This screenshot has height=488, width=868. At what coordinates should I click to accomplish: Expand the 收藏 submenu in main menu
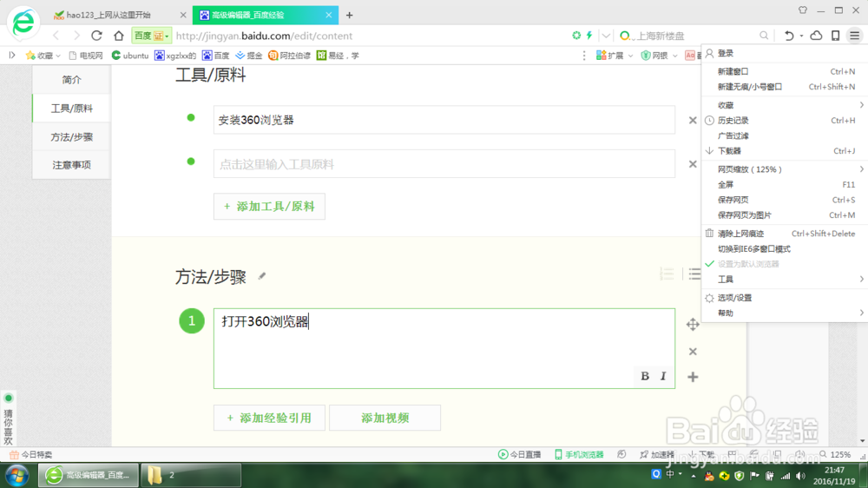tap(784, 105)
